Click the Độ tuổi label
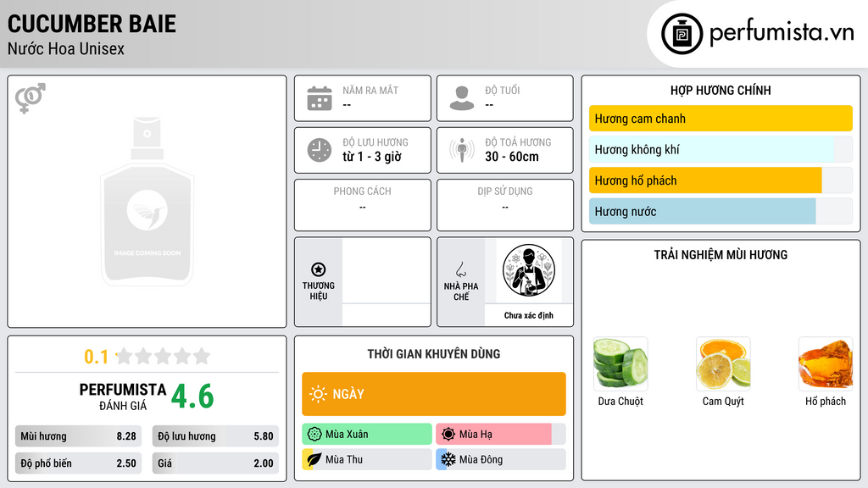This screenshot has width=868, height=488. [x=503, y=90]
